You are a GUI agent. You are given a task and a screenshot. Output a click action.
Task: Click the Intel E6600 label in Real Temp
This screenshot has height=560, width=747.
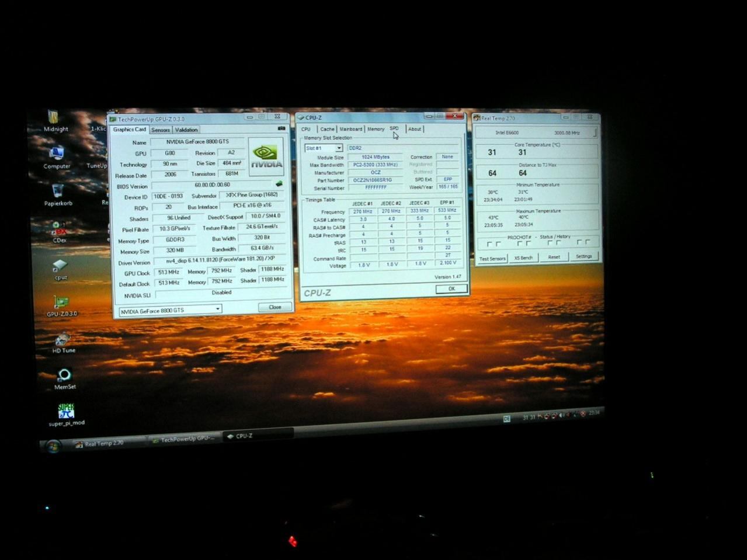[507, 133]
